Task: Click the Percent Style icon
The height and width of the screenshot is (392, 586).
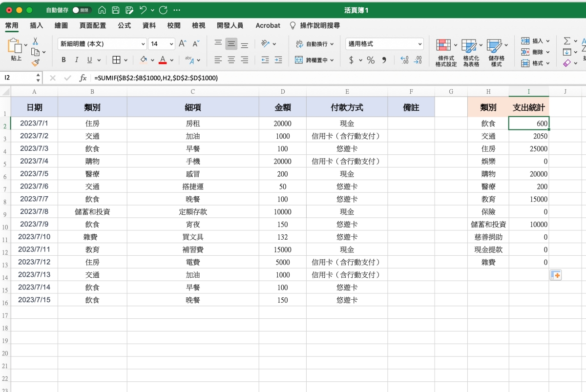Action: 371,60
